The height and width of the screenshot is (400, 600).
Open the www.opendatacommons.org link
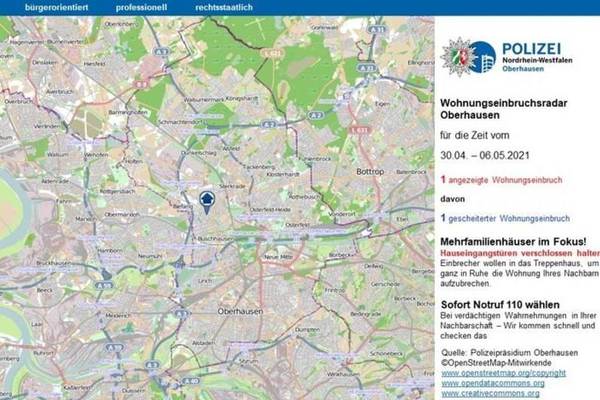493,383
